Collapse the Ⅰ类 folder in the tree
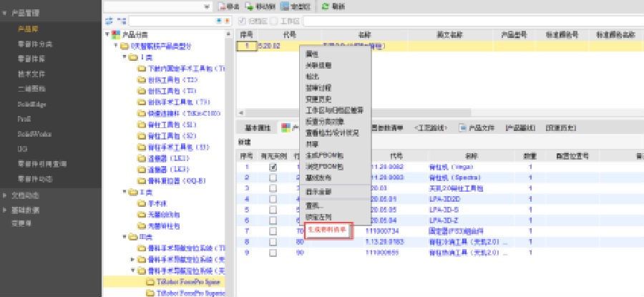 click(x=125, y=57)
